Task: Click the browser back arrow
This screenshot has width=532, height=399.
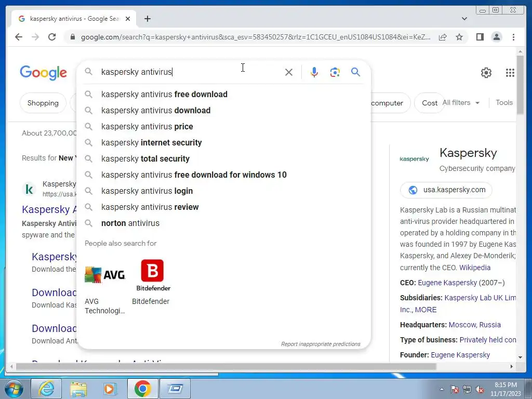Action: pyautogui.click(x=19, y=37)
